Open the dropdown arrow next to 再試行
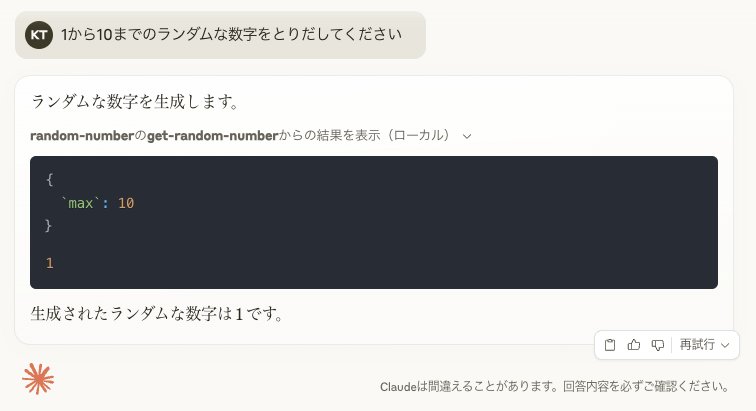The image size is (756, 411). pos(725,345)
